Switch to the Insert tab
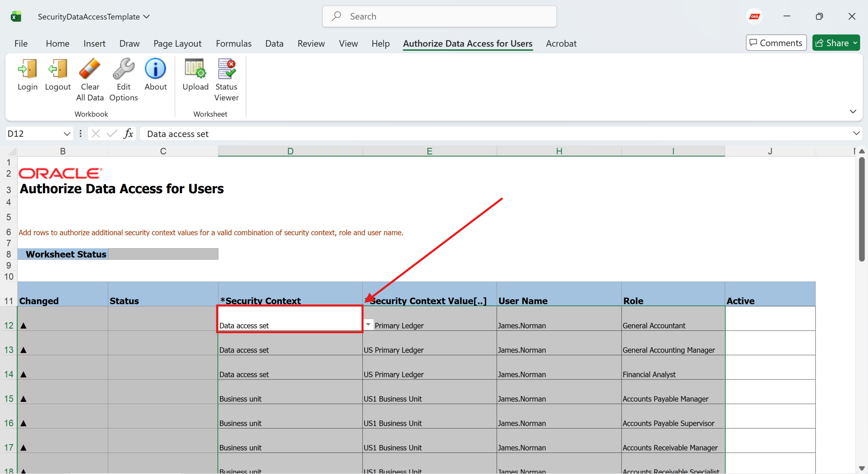868x474 pixels. pyautogui.click(x=94, y=43)
